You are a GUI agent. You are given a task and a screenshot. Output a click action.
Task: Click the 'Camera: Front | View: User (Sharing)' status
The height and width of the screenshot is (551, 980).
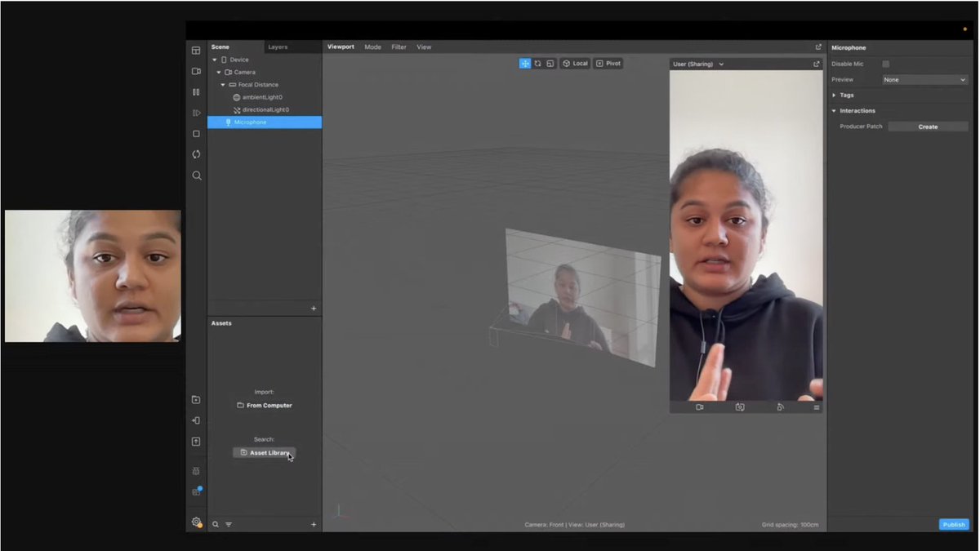coord(575,525)
